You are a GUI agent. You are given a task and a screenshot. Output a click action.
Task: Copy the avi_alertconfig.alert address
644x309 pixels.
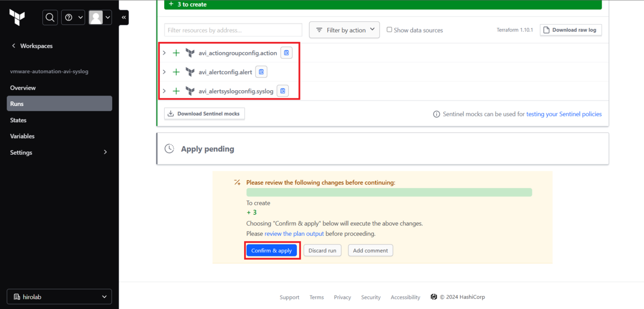click(x=261, y=72)
